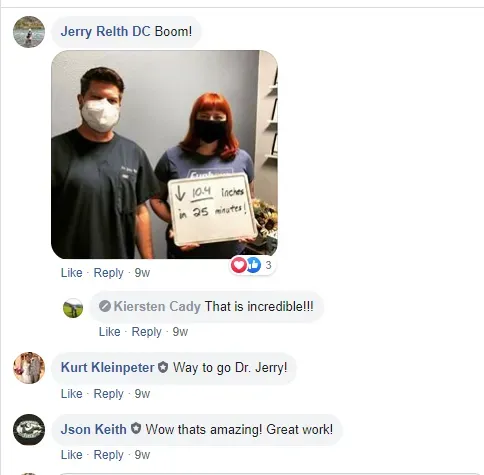Image resolution: width=484 pixels, height=475 pixels.
Task: Open Kurt Kleinpeter's profile avatar
Action: tap(29, 368)
